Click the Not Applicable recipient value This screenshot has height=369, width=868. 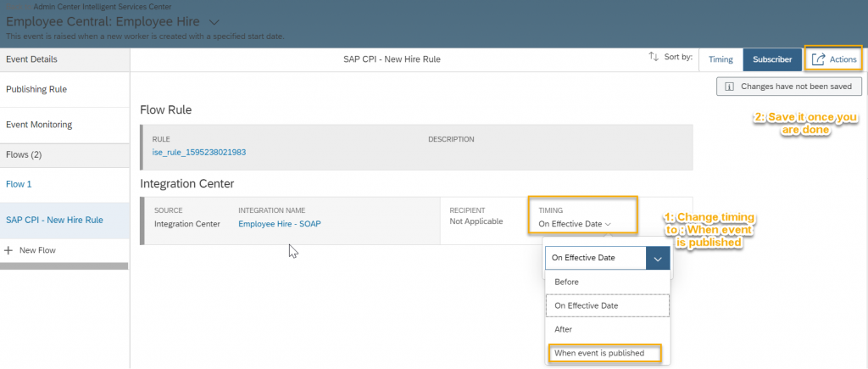(476, 221)
